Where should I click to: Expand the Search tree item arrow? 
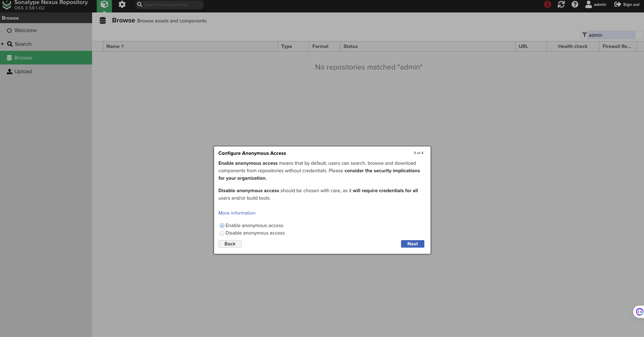coord(3,44)
